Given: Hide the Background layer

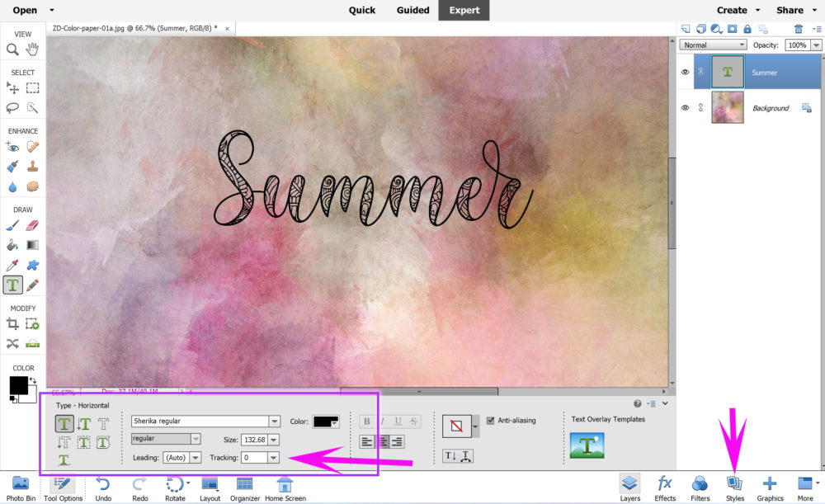Looking at the screenshot, I should [x=685, y=107].
